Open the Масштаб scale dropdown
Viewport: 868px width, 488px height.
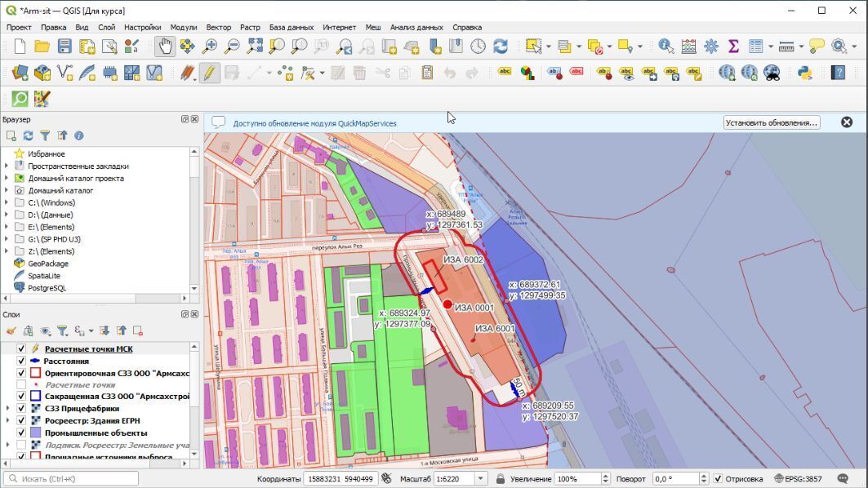(480, 479)
